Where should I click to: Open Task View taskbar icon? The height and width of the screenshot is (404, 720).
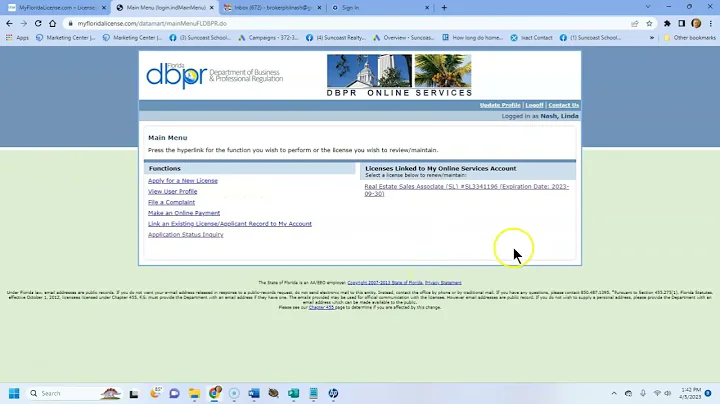tap(134, 393)
